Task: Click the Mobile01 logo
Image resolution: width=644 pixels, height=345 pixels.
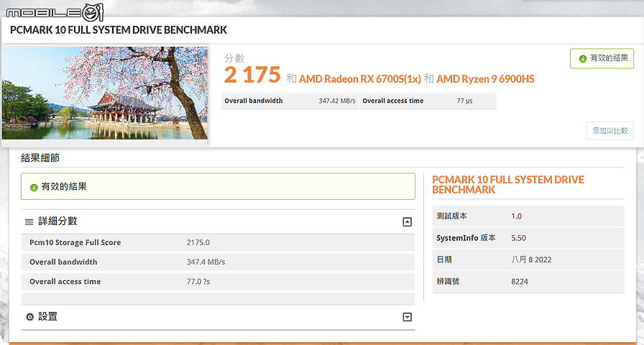Action: 55,12
